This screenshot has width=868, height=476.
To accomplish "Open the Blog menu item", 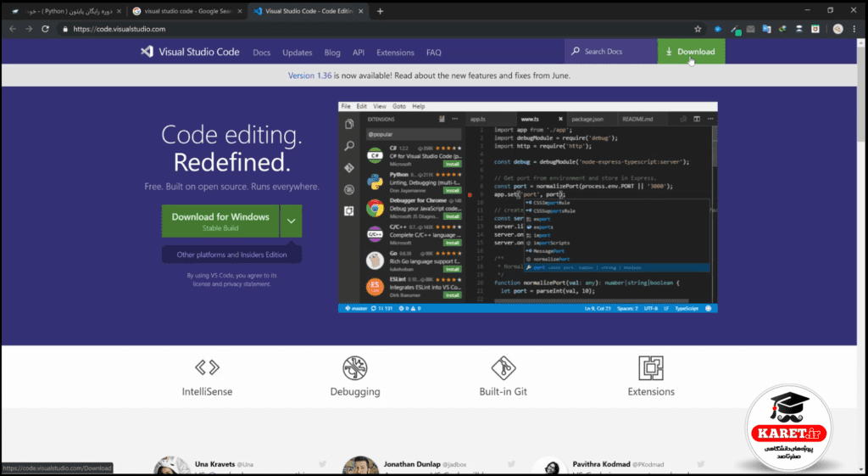I will point(332,52).
